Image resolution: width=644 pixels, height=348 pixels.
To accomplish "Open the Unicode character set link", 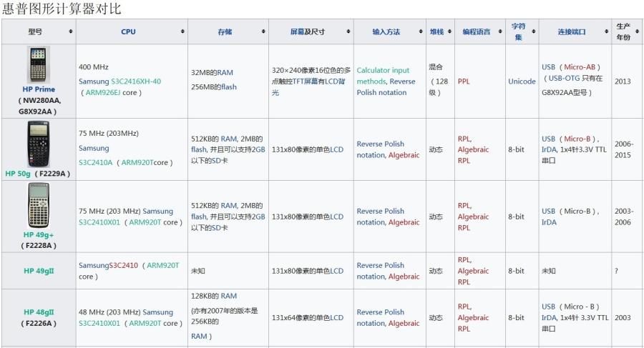I will (x=522, y=81).
